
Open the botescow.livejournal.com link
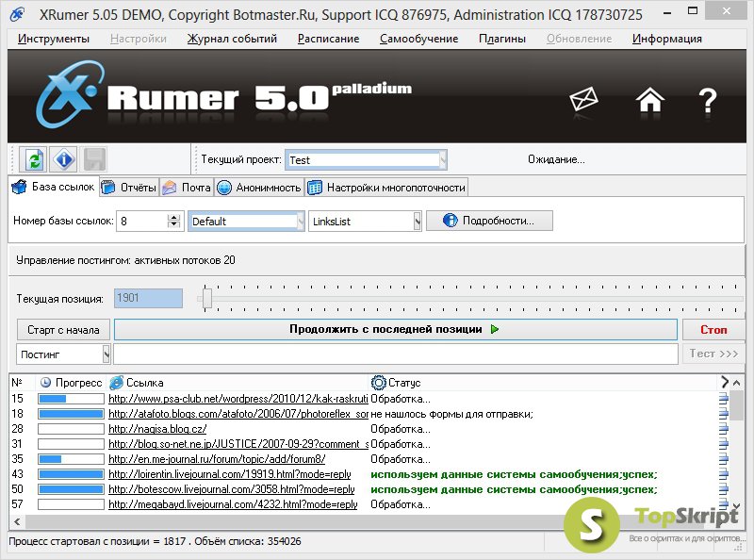click(231, 489)
